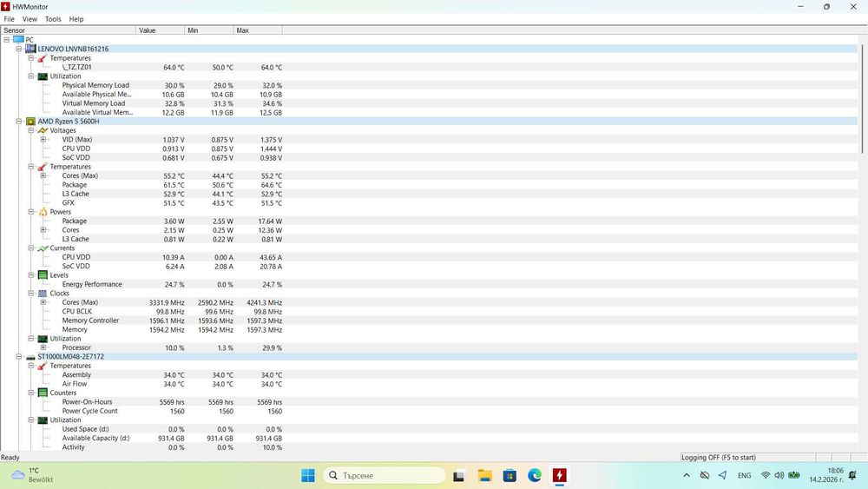Open Task View from taskbar

click(x=459, y=476)
